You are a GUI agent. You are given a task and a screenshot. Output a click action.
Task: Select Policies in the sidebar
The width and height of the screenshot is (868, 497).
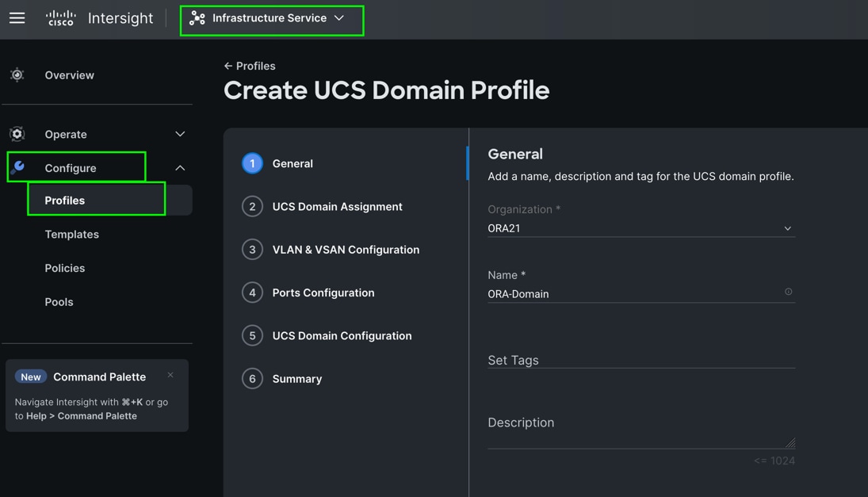tap(65, 268)
